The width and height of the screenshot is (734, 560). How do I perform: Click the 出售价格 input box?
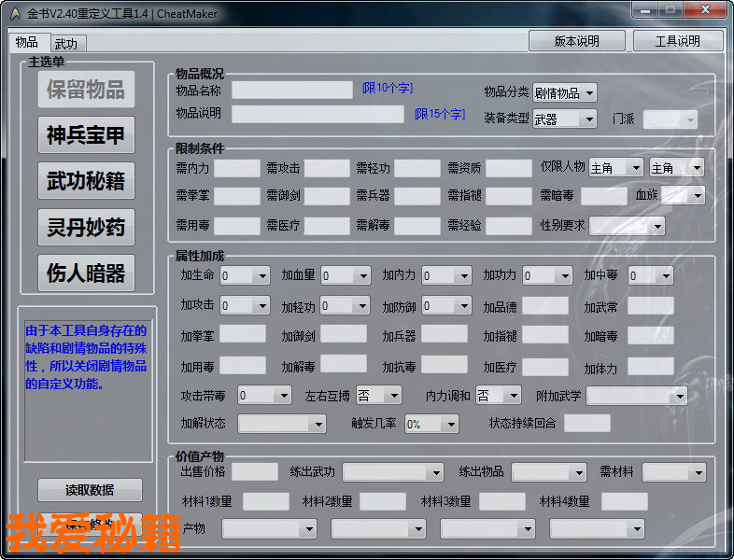(x=254, y=472)
